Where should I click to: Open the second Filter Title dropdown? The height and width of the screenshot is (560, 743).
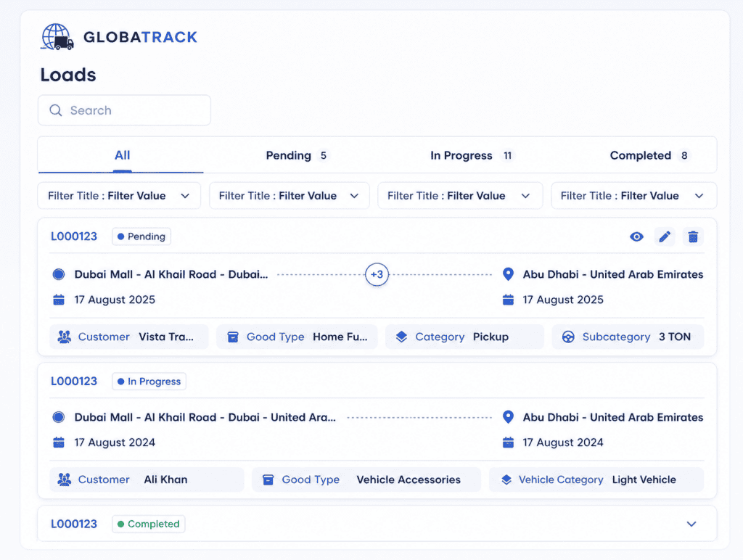tap(289, 196)
